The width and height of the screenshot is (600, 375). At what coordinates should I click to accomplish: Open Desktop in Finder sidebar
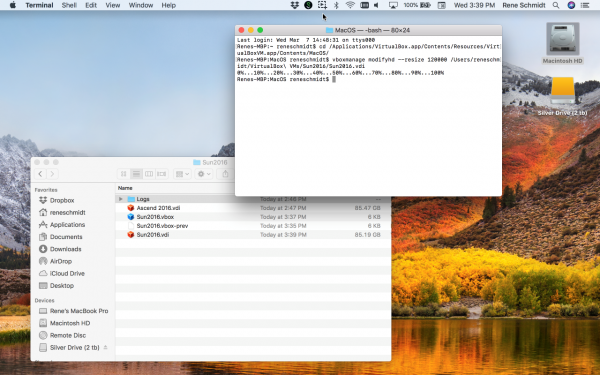(56, 286)
